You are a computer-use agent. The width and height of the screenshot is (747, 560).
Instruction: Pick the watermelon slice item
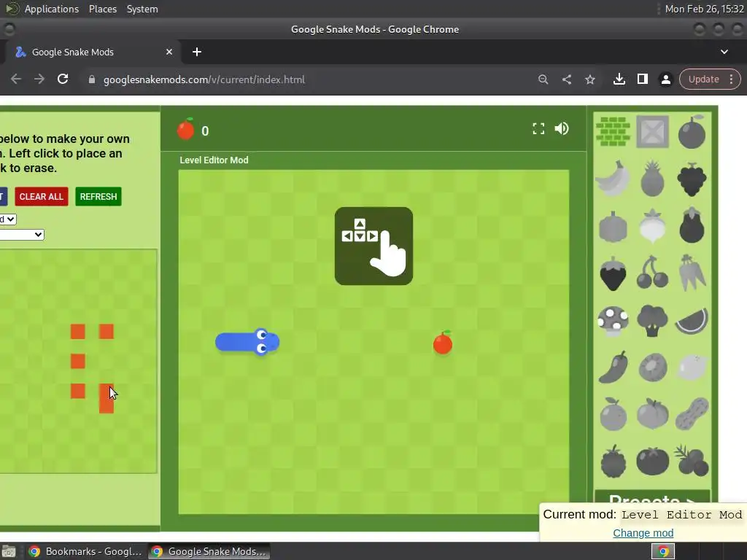(x=692, y=321)
